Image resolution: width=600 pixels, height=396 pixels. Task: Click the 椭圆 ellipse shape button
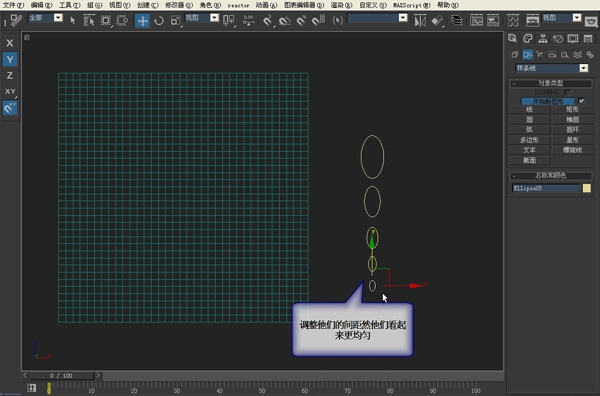click(572, 120)
